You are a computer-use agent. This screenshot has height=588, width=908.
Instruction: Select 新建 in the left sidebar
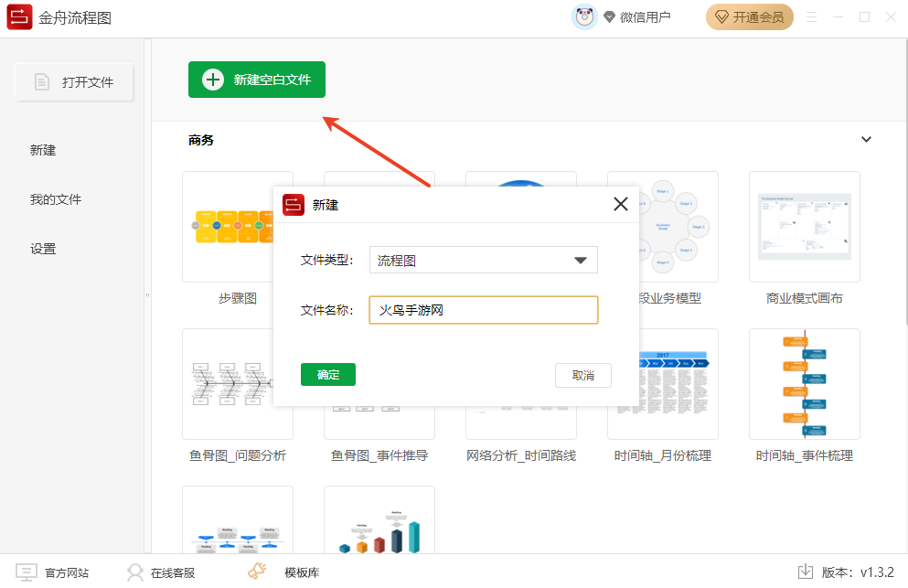click(43, 150)
